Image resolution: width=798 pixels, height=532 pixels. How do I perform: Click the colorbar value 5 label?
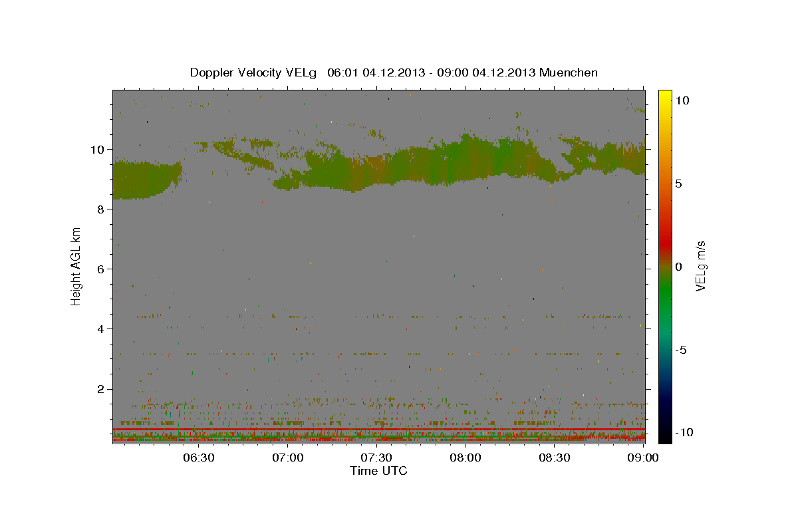(680, 184)
